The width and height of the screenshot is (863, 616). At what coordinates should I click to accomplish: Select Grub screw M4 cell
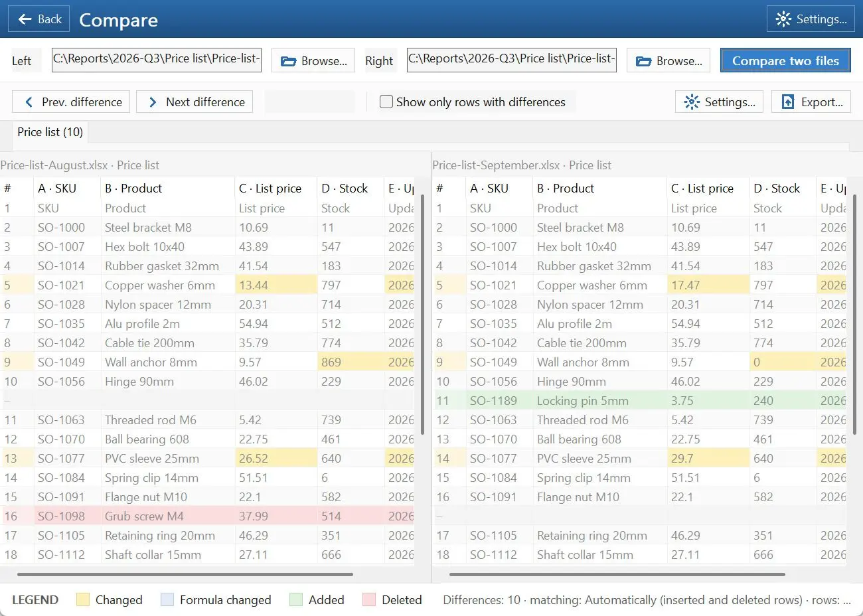(x=168, y=516)
